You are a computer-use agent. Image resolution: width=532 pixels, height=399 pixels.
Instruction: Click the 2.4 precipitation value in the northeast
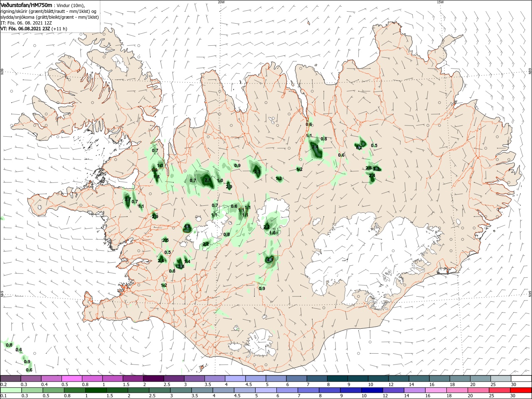pyautogui.click(x=372, y=176)
